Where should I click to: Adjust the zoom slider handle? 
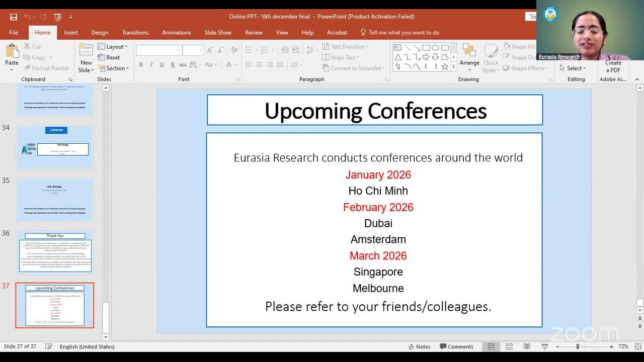click(578, 347)
